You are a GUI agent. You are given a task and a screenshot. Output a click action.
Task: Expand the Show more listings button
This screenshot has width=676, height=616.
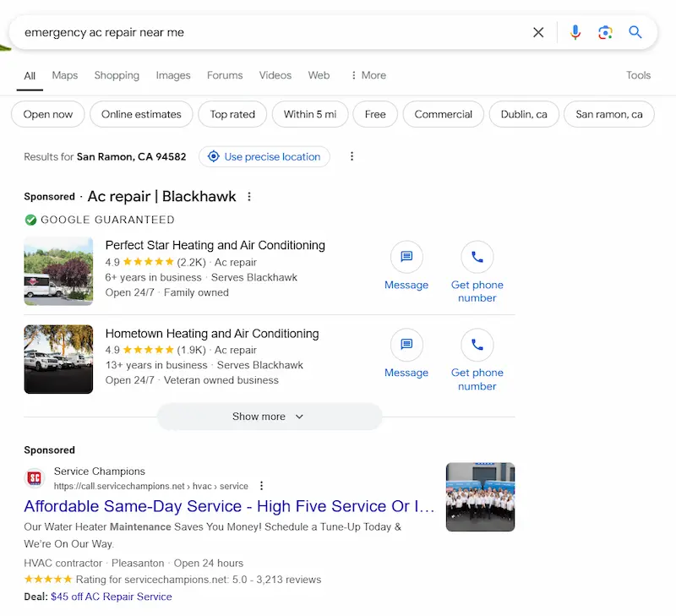pos(269,417)
